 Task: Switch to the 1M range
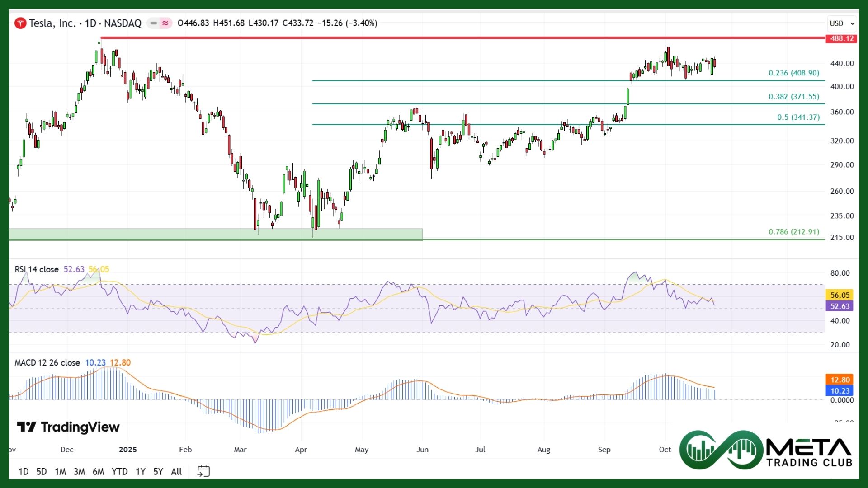click(60, 472)
